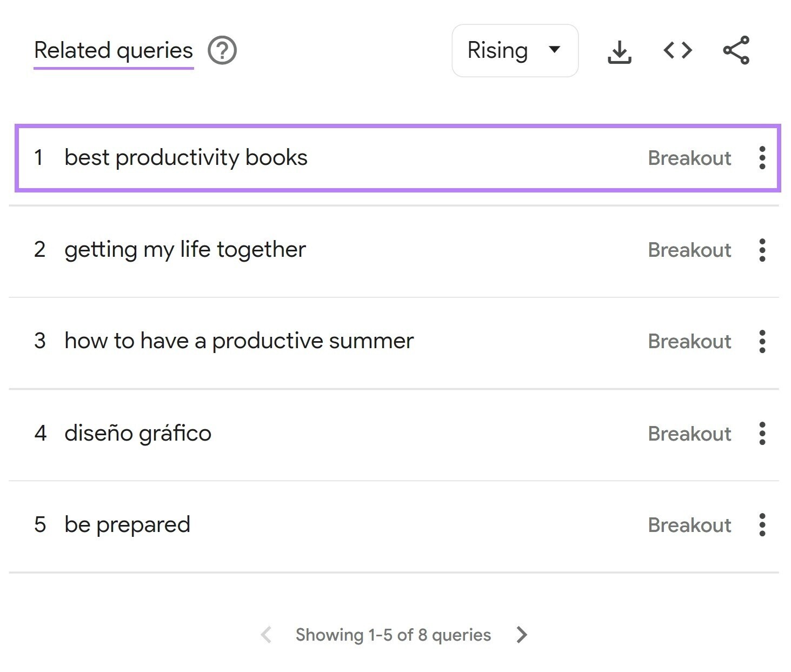Click the 'Related queries' heading
The width and height of the screenshot is (791, 672).
click(113, 50)
